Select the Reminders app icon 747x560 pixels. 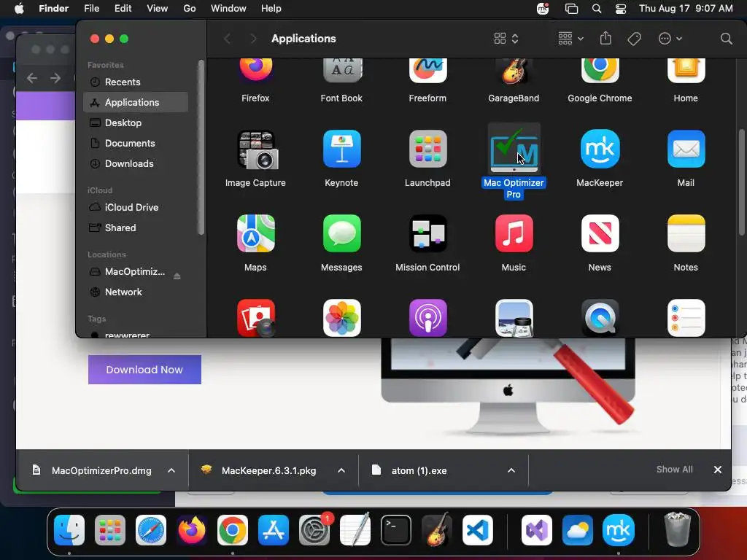pyautogui.click(x=686, y=318)
